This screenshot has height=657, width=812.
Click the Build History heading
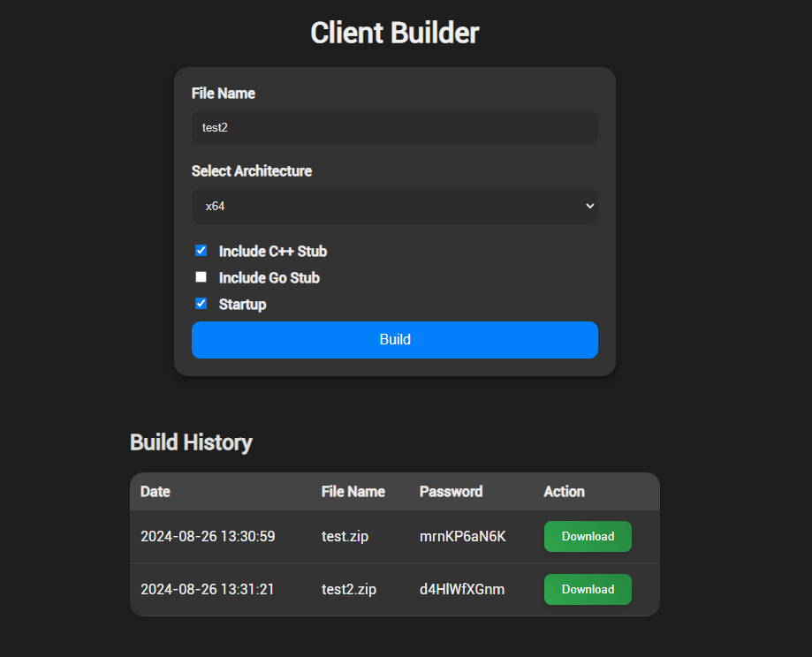click(x=191, y=442)
